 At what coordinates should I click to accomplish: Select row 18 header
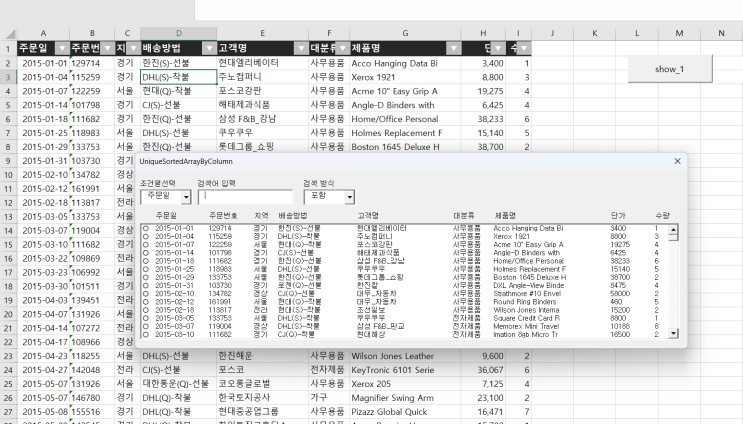(8, 286)
